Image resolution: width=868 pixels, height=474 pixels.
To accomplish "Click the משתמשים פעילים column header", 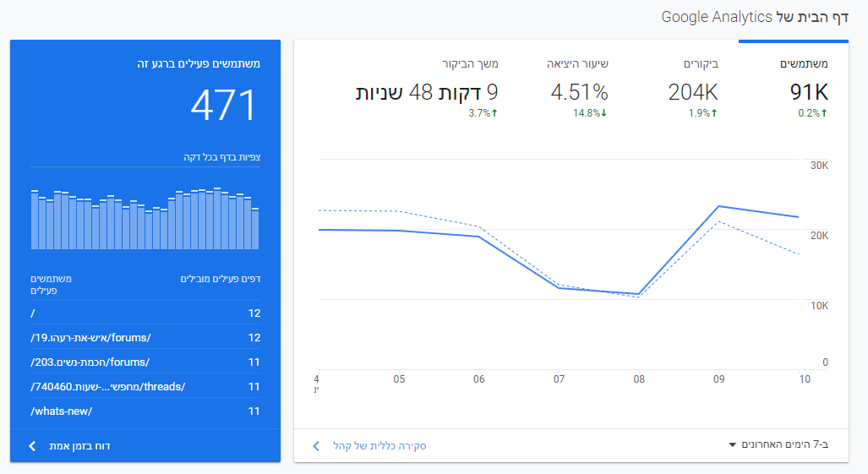I will click(x=51, y=284).
